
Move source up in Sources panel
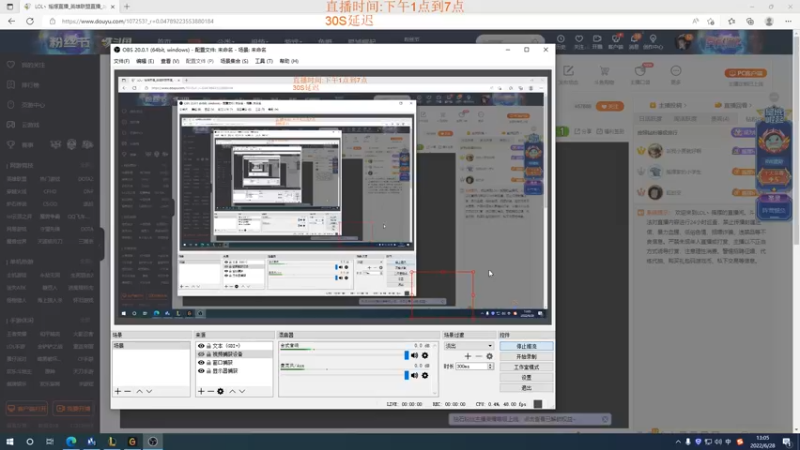click(232, 391)
